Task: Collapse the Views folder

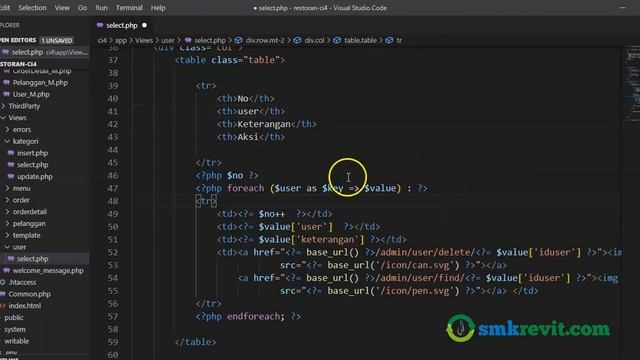Action: tap(17, 118)
